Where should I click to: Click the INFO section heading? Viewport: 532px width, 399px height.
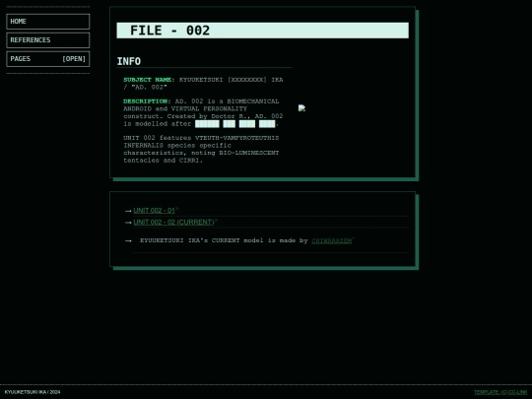pyautogui.click(x=129, y=61)
